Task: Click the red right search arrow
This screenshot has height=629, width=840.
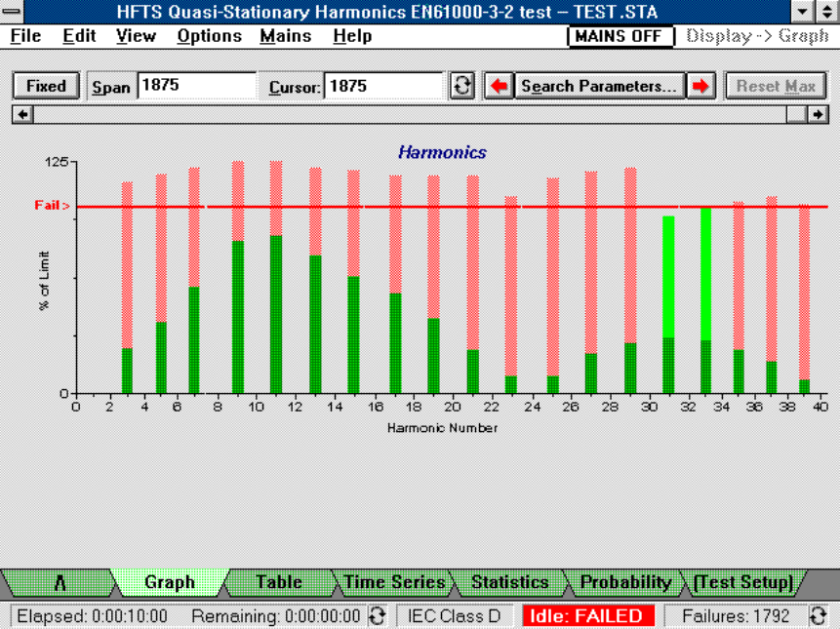Action: tap(700, 86)
